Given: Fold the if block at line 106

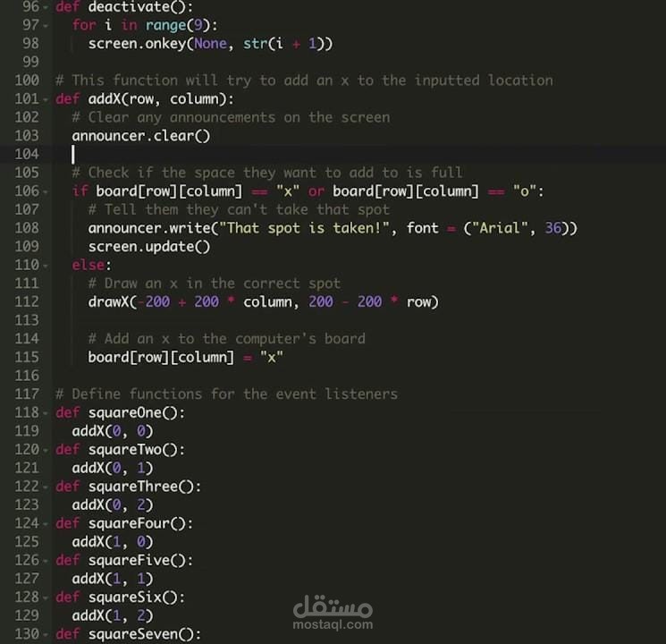Looking at the screenshot, I should coord(46,191).
